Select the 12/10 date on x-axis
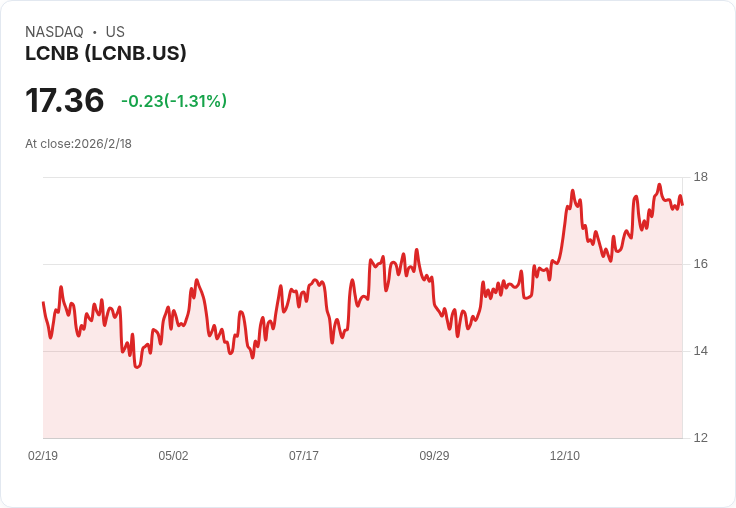Screen dimensions: 736x508 tap(565, 455)
